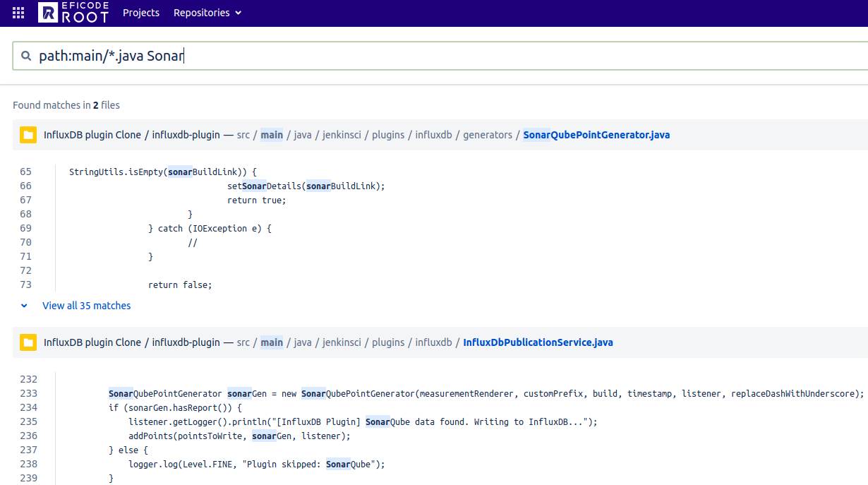Click 'Plugin skipped: SonarQube' log line

coord(257,464)
